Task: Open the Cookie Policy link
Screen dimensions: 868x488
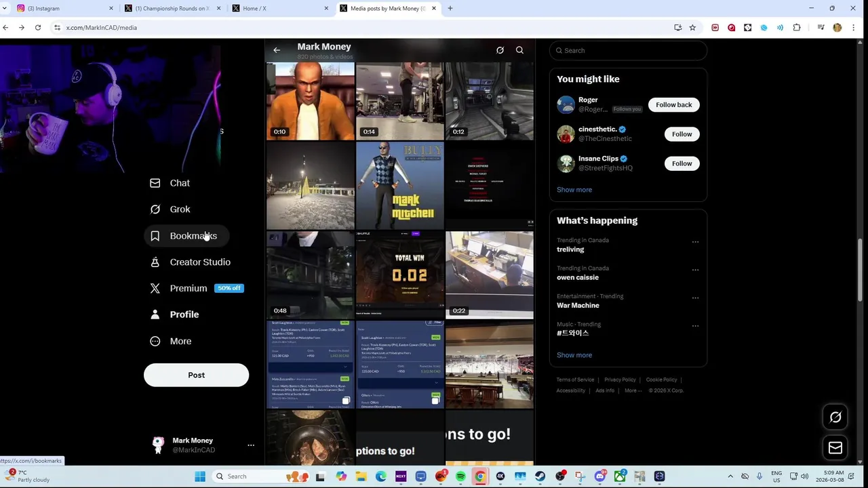Action: click(x=661, y=380)
